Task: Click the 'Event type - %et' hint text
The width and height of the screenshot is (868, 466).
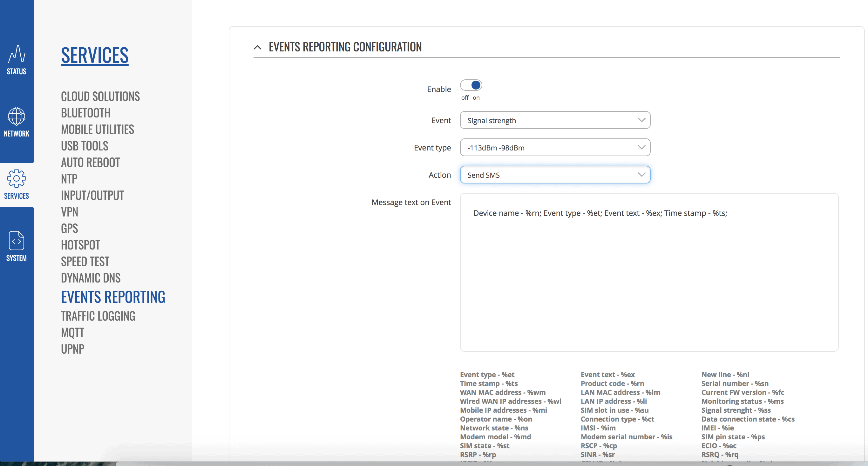Action: coord(487,374)
